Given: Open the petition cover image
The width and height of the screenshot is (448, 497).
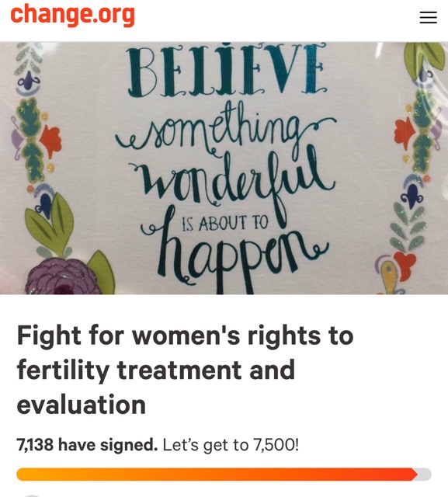Looking at the screenshot, I should point(224,168).
